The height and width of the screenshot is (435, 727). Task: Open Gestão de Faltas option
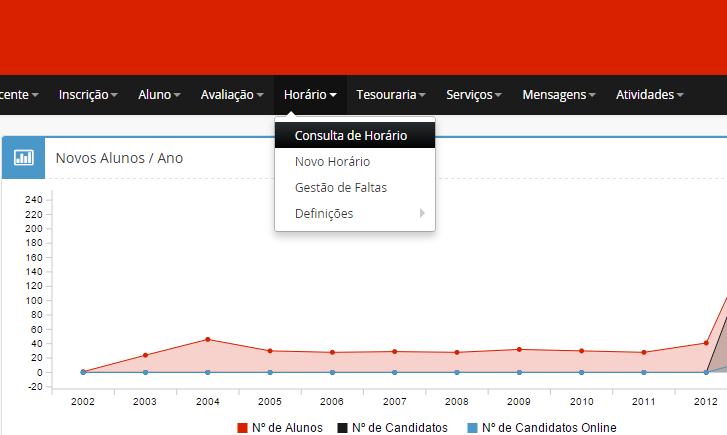coord(341,187)
